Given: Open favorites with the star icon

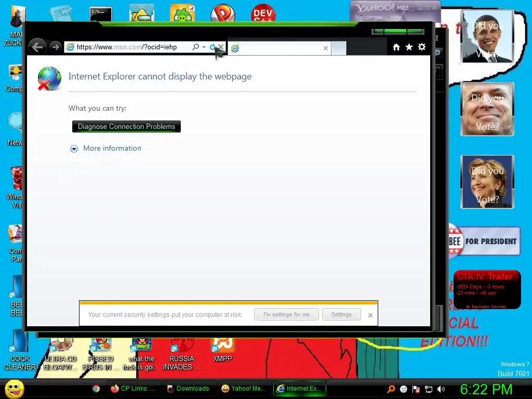Looking at the screenshot, I should click(409, 47).
